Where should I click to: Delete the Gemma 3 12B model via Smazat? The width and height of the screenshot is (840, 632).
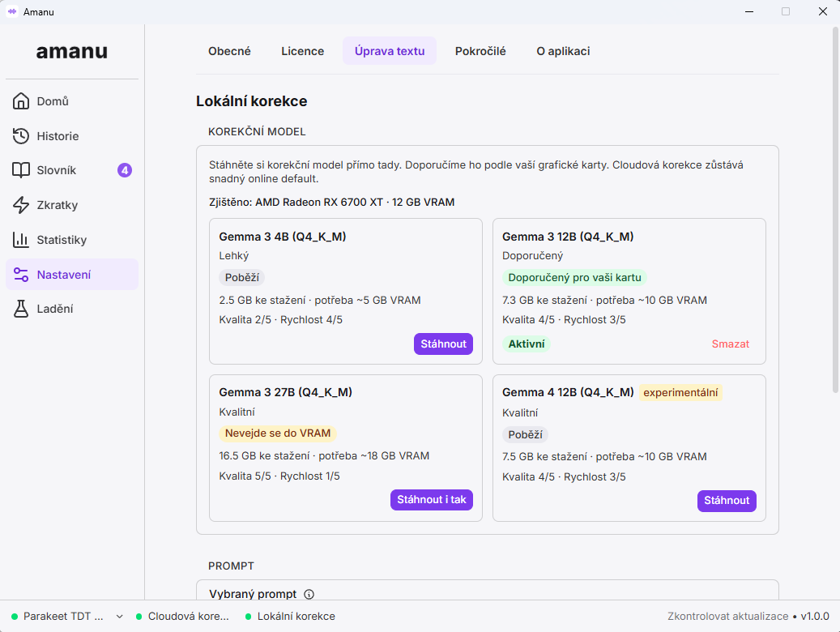[730, 344]
